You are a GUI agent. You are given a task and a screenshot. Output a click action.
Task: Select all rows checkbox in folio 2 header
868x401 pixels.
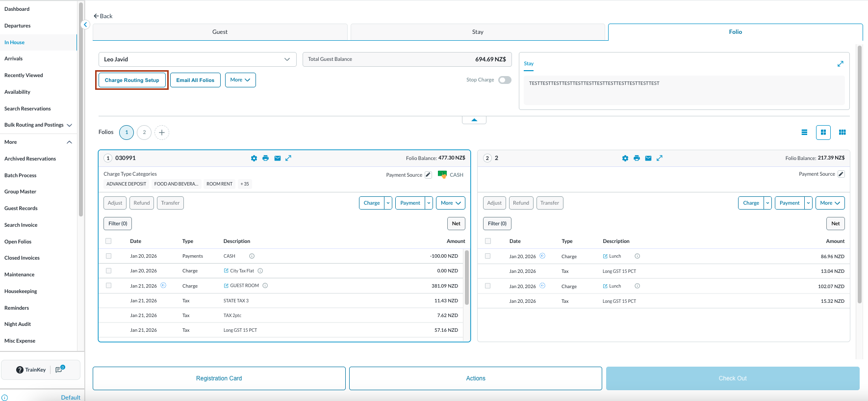pos(488,241)
